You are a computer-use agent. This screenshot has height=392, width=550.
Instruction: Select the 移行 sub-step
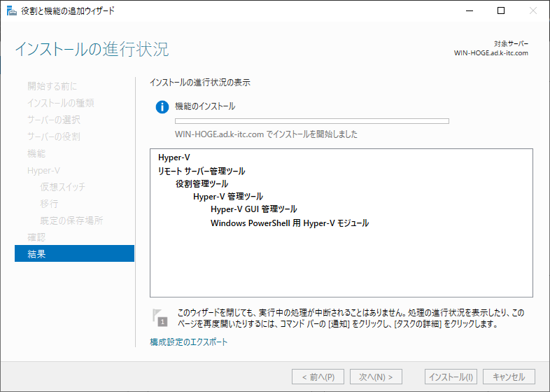[49, 204]
